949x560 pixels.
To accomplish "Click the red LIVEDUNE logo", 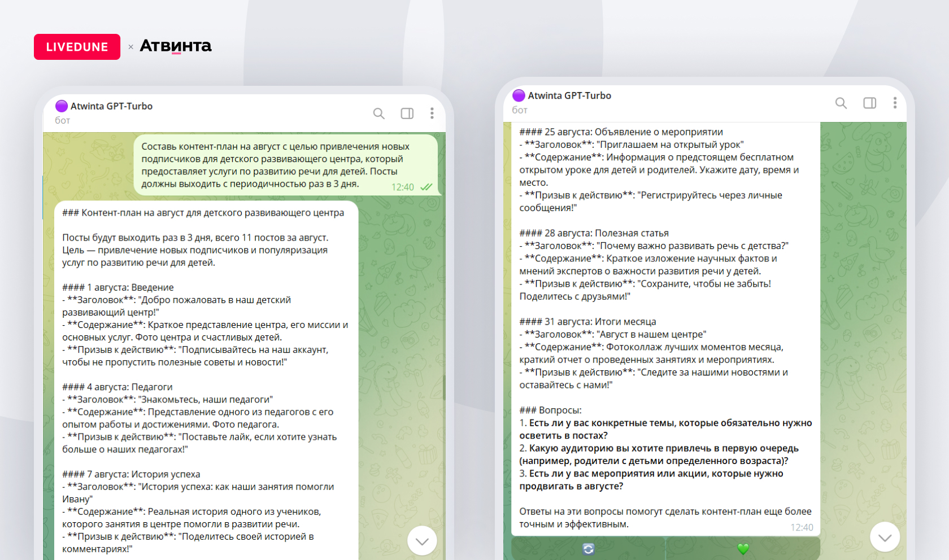I will click(x=77, y=47).
